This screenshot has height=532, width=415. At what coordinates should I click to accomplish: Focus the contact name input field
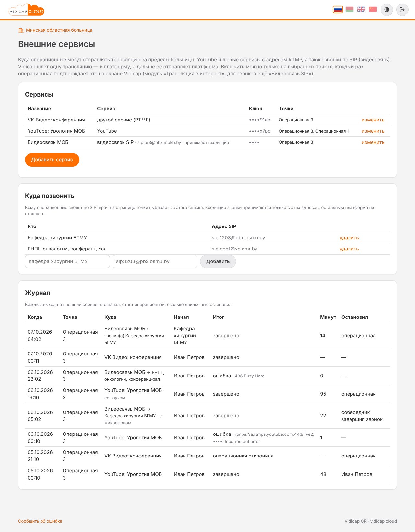(x=67, y=261)
